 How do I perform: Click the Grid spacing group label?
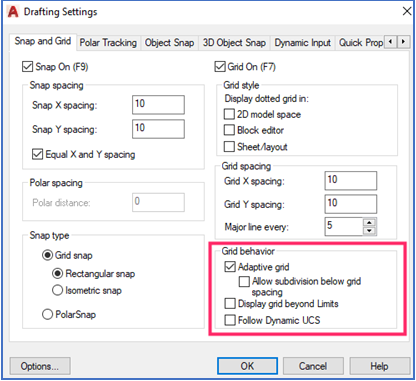(x=246, y=166)
